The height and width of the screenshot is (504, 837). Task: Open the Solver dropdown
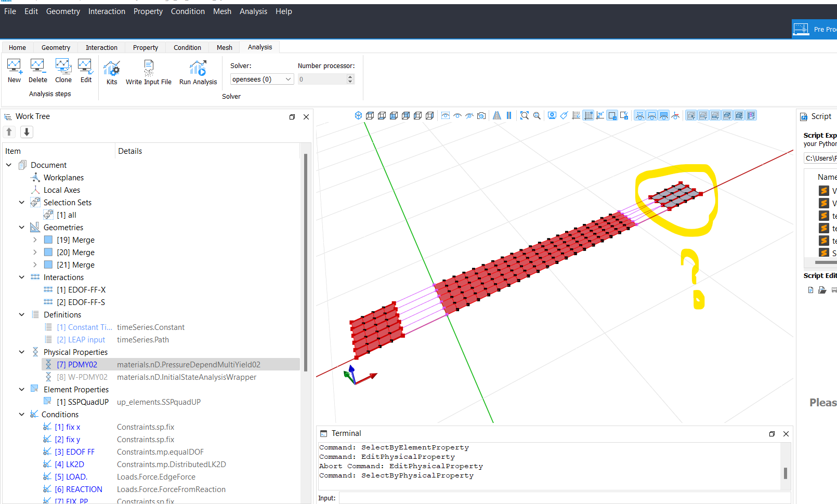click(x=262, y=79)
